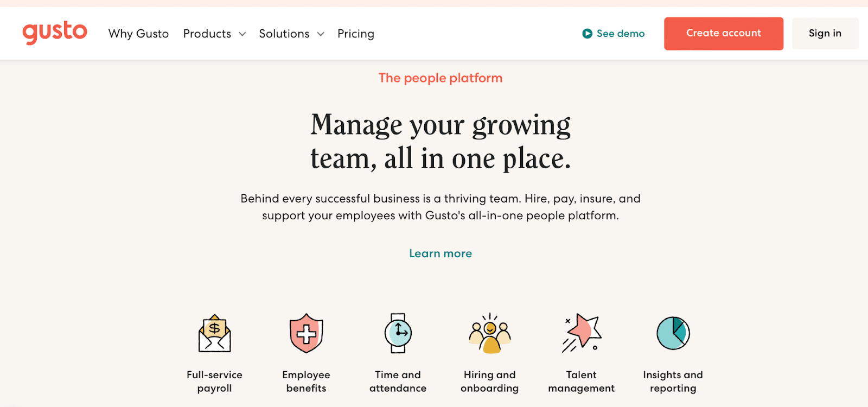Open the See demo link

(621, 34)
